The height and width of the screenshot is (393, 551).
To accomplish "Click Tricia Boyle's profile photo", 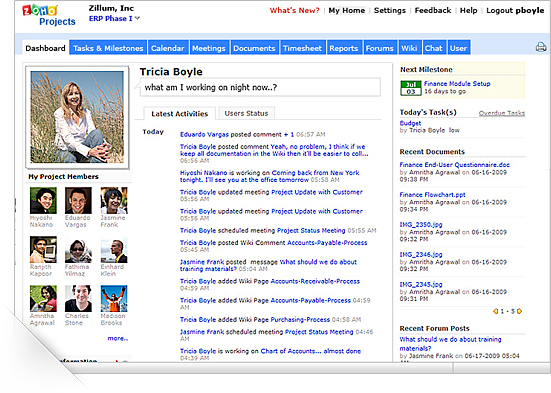I will (77, 117).
